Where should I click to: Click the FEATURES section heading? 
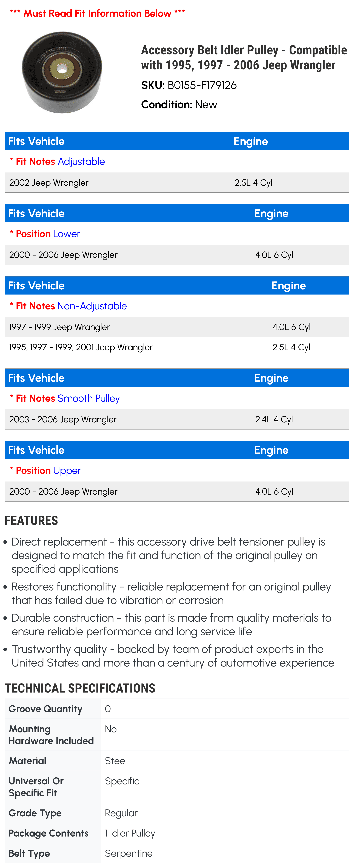31,521
